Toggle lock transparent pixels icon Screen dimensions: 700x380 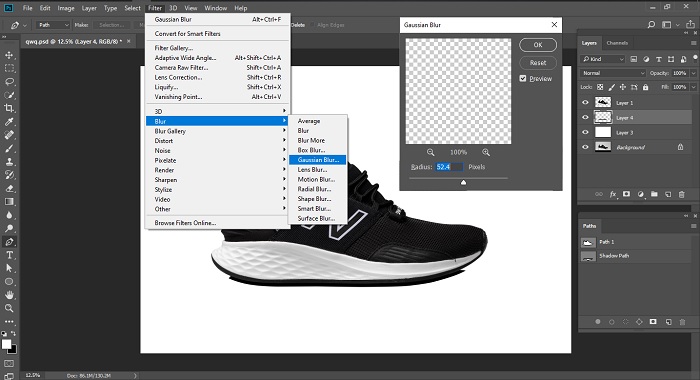click(x=600, y=87)
